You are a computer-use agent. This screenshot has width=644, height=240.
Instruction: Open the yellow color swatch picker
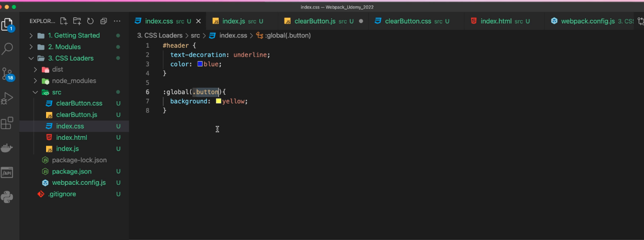point(219,101)
